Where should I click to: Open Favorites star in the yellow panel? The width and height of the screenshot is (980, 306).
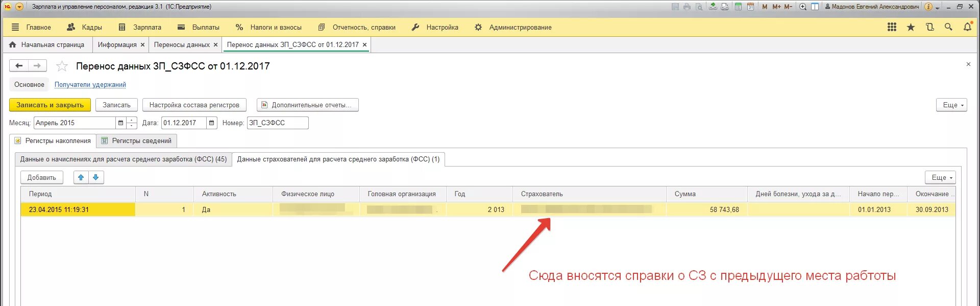pyautogui.click(x=911, y=27)
